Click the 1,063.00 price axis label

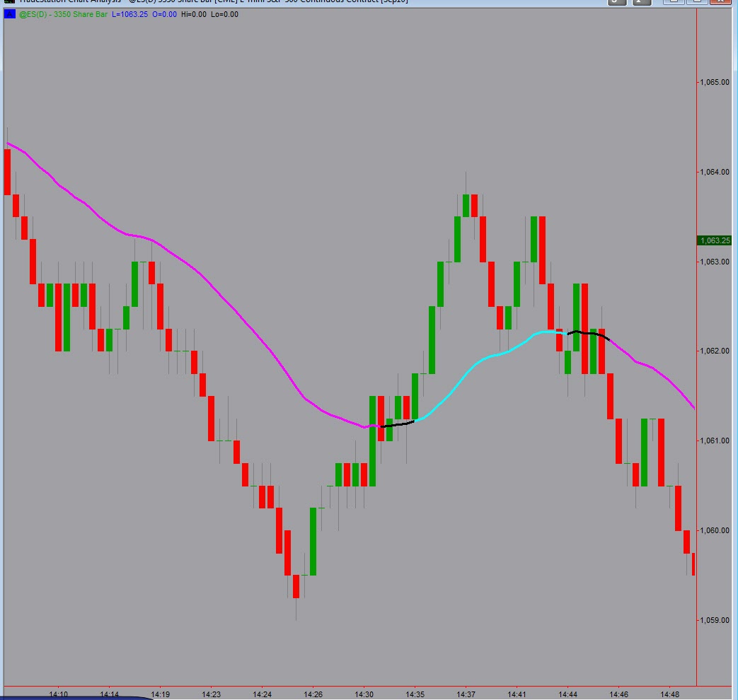pyautogui.click(x=715, y=262)
